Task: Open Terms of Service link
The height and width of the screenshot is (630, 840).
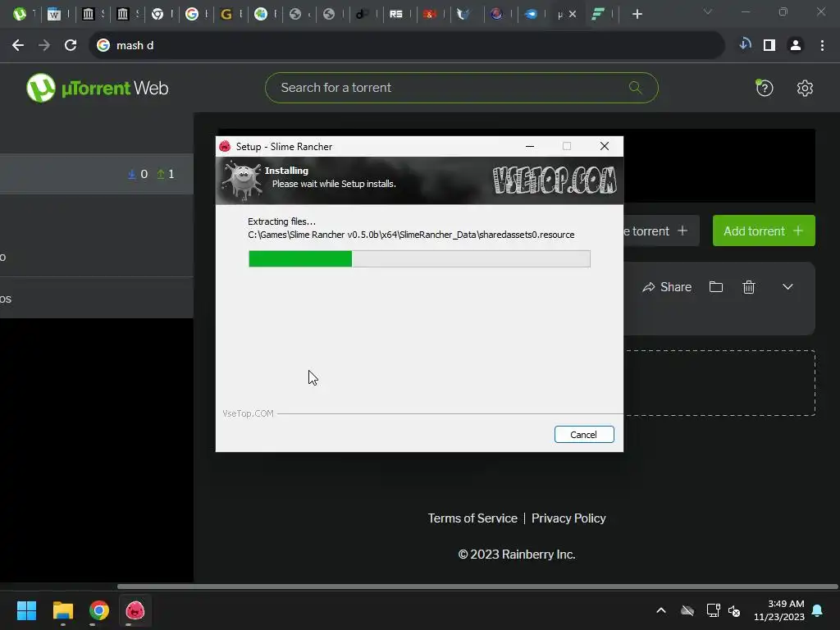Action: (x=472, y=518)
